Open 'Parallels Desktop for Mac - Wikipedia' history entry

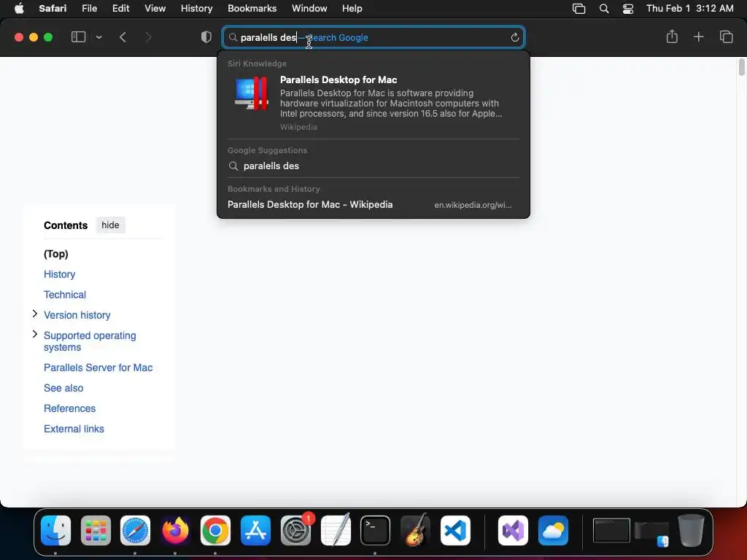coord(373,204)
